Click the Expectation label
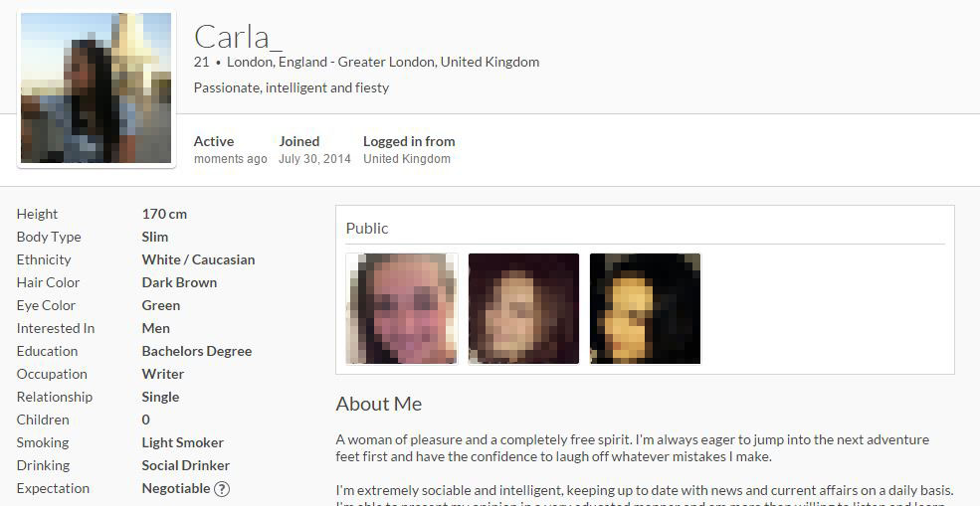Screen dimensions: 980x506 [53, 488]
